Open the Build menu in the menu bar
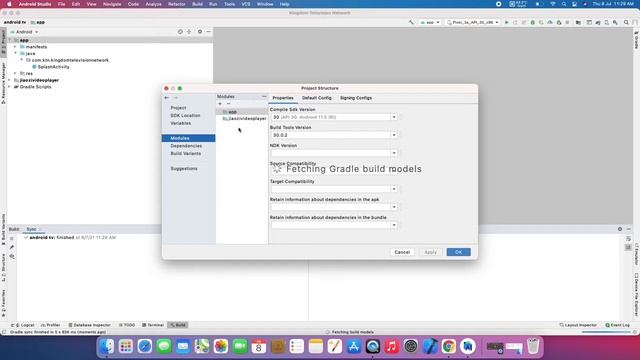The width and height of the screenshot is (640, 360). 197,4
